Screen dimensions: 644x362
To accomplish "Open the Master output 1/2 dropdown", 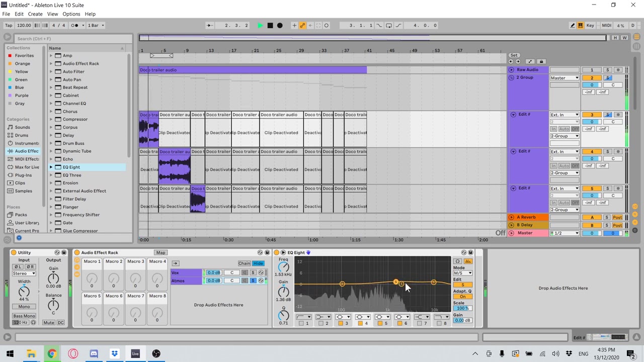I will (565, 233).
